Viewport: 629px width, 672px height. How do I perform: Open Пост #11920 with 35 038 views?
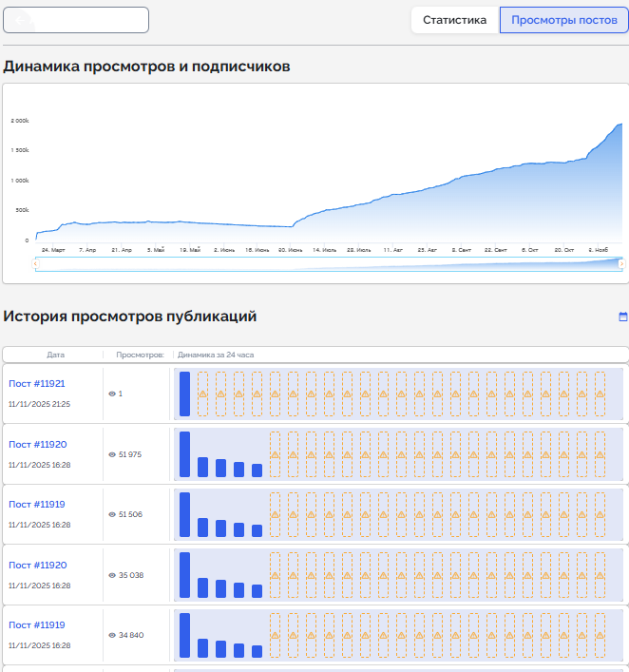click(37, 565)
